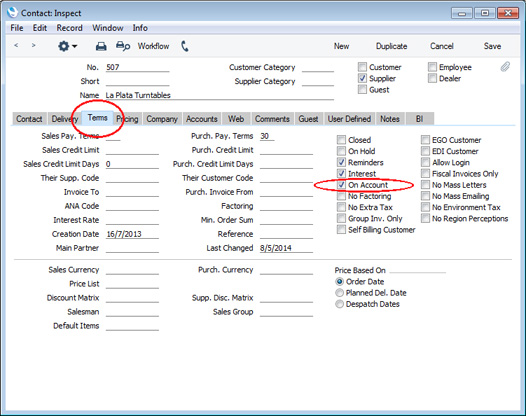Go to the next record arrow
The width and height of the screenshot is (526, 416).
pos(33,45)
